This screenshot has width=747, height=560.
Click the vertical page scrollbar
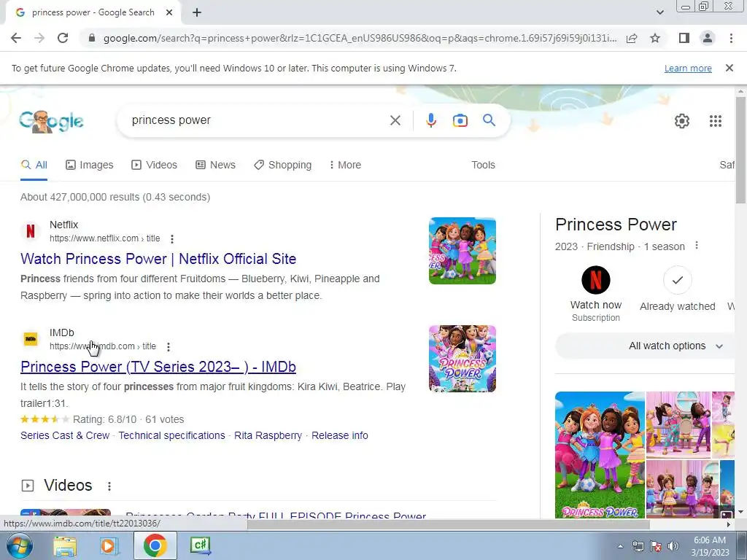pyautogui.click(x=740, y=150)
